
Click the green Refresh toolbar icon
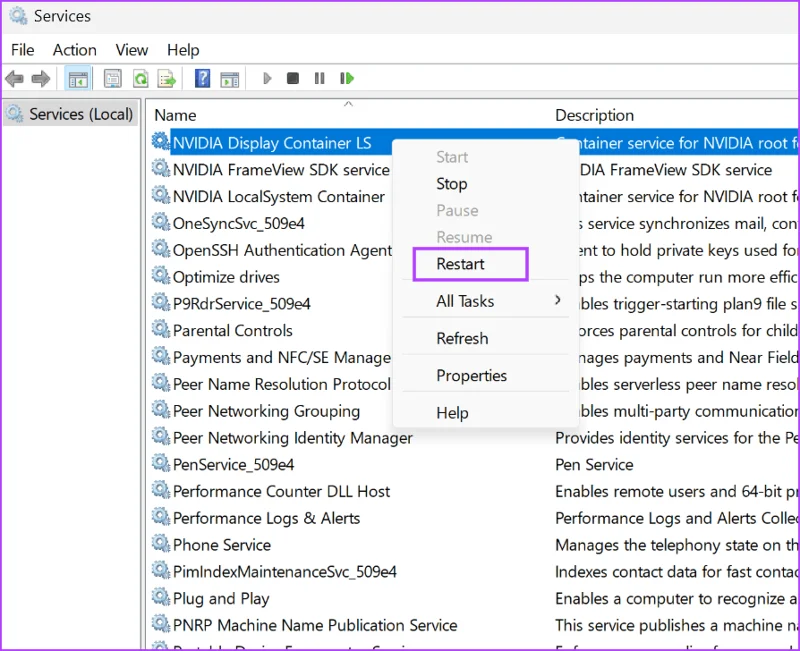tap(140, 79)
